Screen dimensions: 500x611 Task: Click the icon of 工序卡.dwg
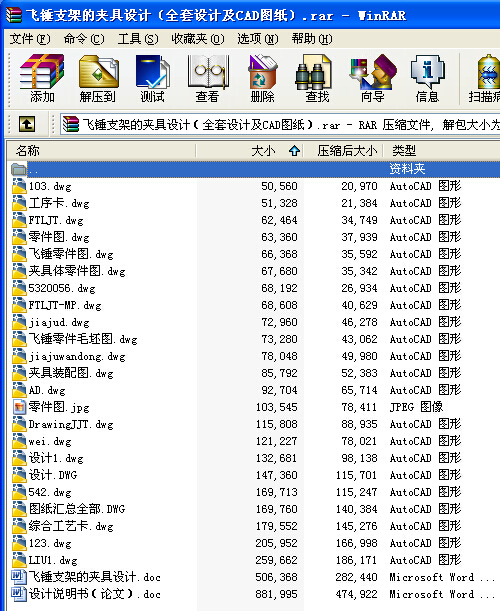point(19,203)
